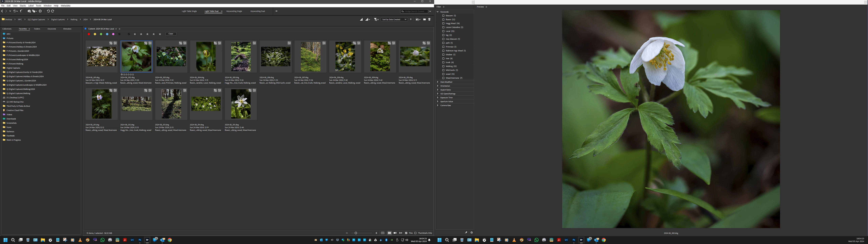Click the Close button beside rating stars
This screenshot has height=244, width=868.
[171, 34]
